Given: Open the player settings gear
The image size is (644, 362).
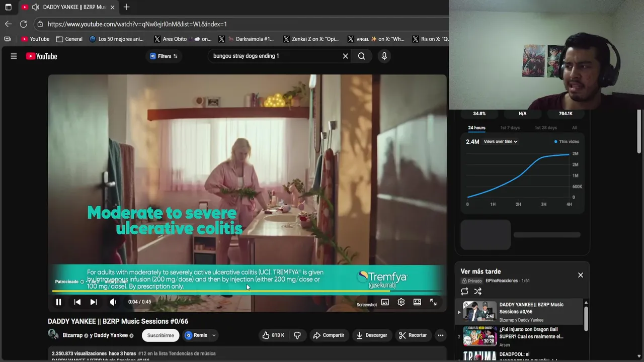Looking at the screenshot, I should tap(401, 302).
